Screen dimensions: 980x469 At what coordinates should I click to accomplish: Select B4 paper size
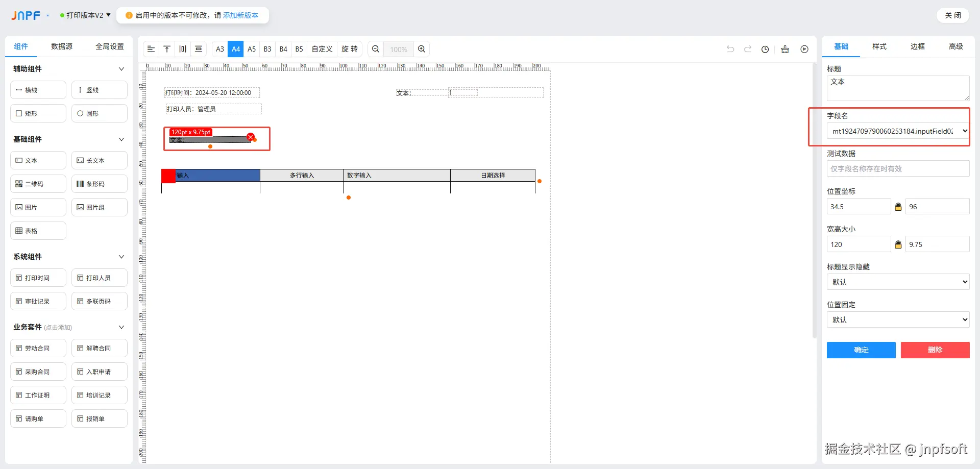pyautogui.click(x=283, y=49)
